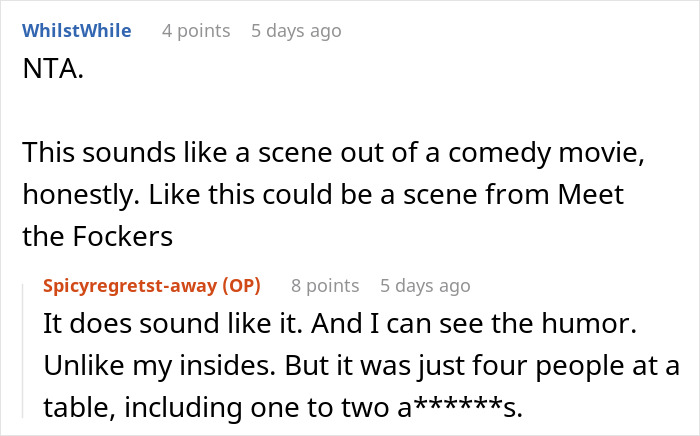
Task: Click the "NTA." verdict text
Action: coord(49,70)
